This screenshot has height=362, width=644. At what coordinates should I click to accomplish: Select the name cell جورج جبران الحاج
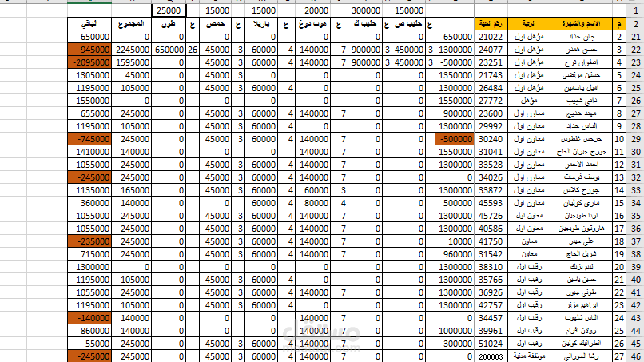click(x=581, y=152)
